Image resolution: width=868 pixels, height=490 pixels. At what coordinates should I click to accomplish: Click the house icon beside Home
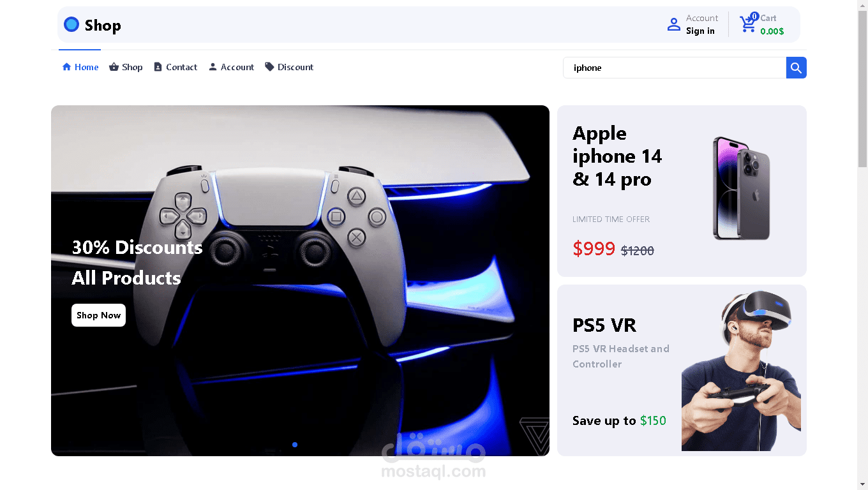click(66, 67)
